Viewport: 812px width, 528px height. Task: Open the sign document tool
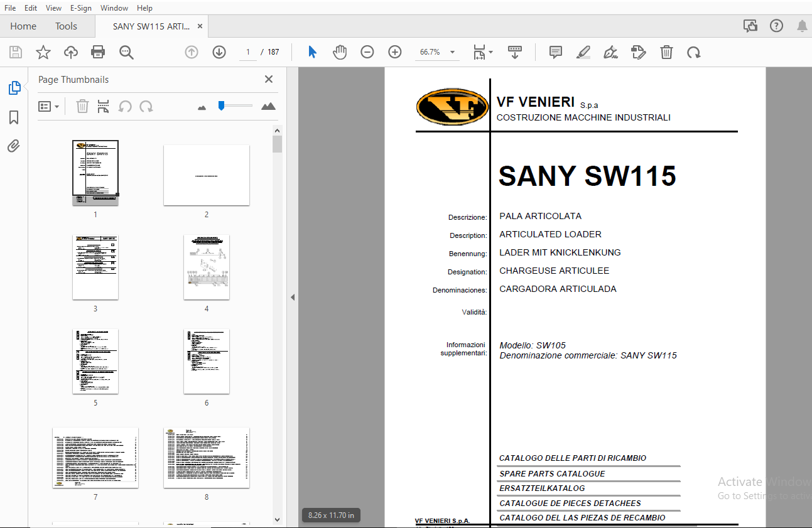coord(611,52)
